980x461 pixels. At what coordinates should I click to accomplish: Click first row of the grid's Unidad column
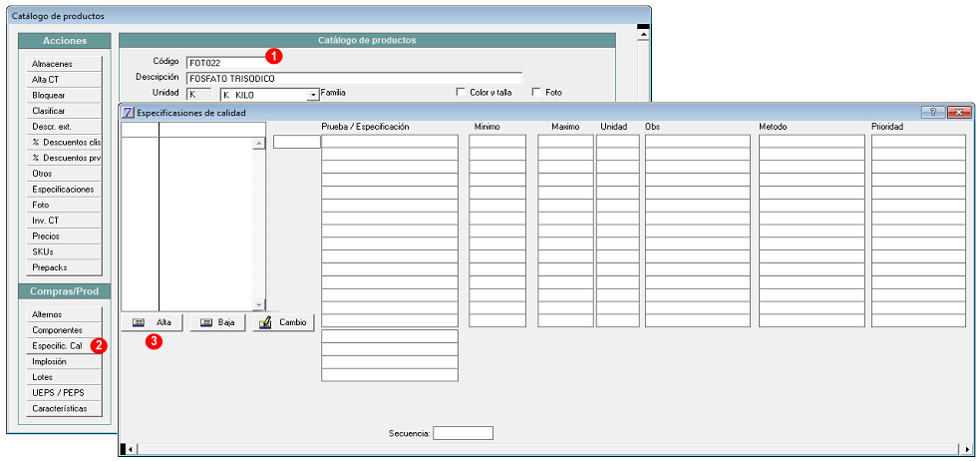[x=617, y=142]
